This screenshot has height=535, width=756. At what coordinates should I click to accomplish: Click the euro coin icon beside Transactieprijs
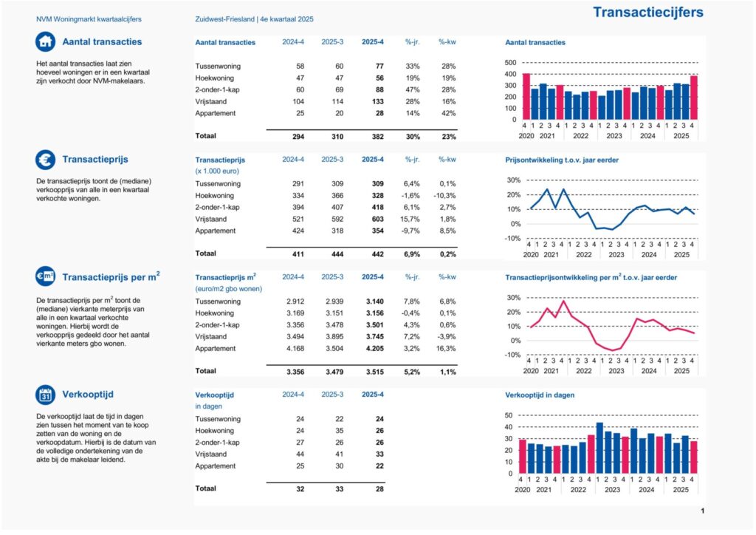tap(45, 159)
